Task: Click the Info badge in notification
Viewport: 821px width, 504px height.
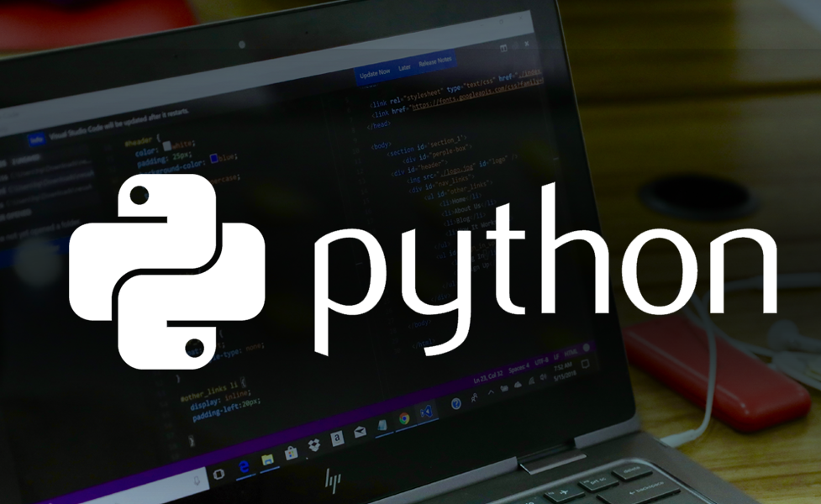Action: tap(36, 140)
